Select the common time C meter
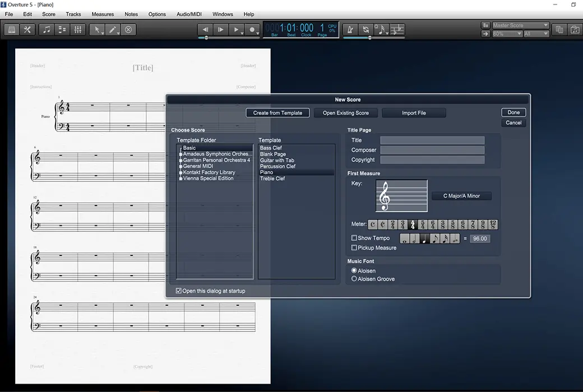 pos(373,225)
